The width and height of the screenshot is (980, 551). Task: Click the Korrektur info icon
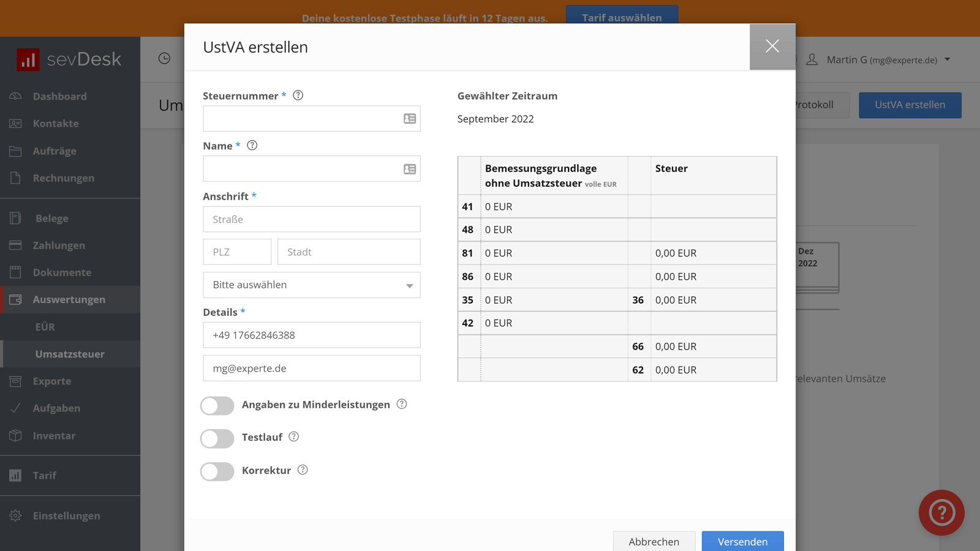(x=303, y=470)
